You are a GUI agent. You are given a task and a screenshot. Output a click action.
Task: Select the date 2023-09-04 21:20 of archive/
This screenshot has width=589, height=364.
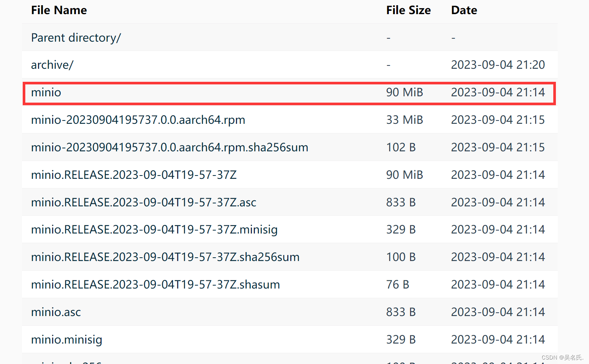tap(498, 65)
